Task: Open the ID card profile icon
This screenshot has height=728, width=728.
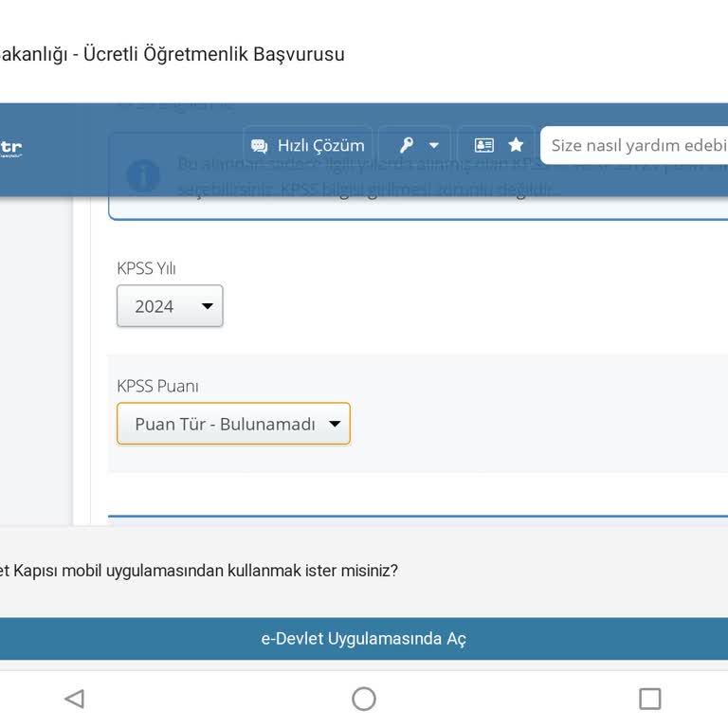Action: tap(483, 145)
